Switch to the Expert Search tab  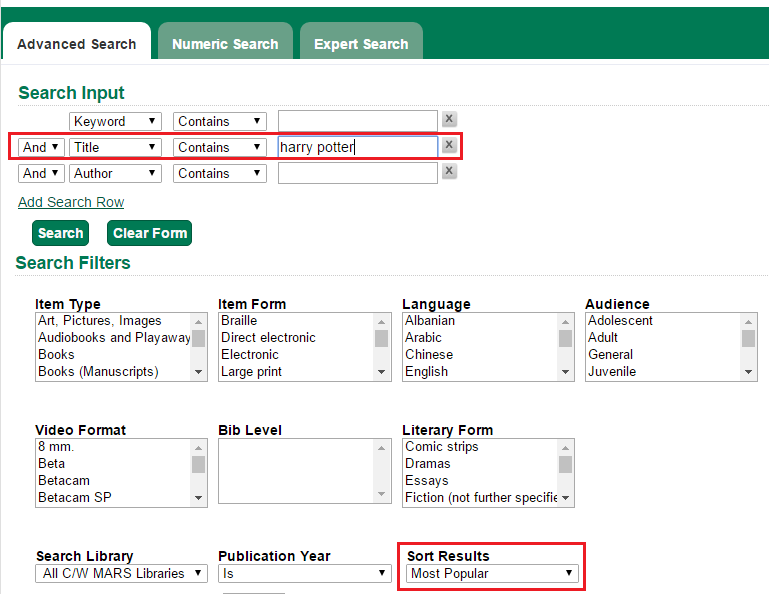361,44
